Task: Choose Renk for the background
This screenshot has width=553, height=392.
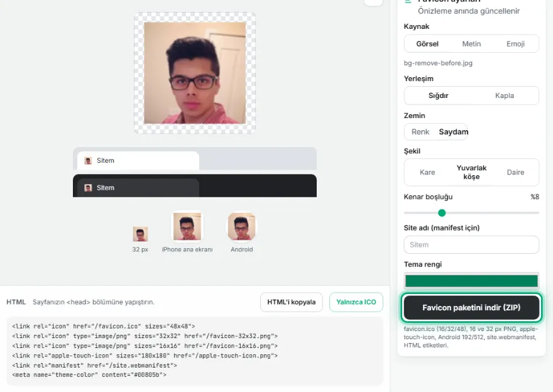Action: coord(420,132)
